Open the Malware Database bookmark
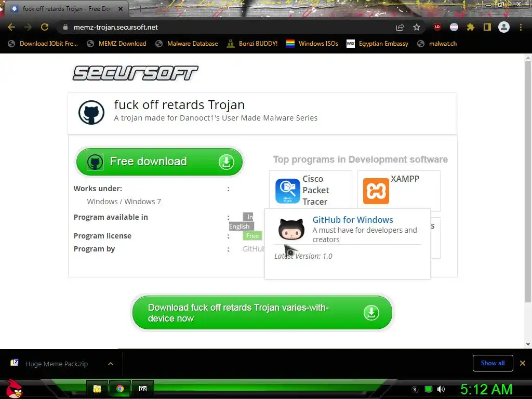Image resolution: width=532 pixels, height=399 pixels. click(x=187, y=44)
